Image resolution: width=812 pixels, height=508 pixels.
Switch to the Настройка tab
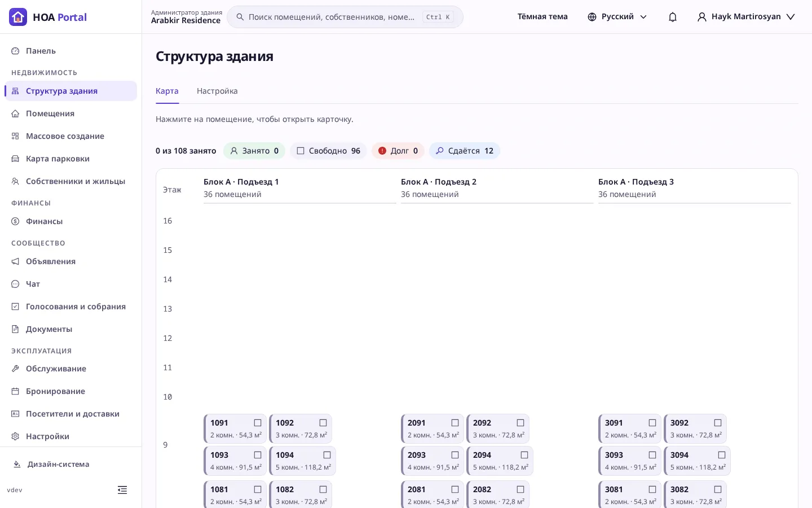click(217, 91)
